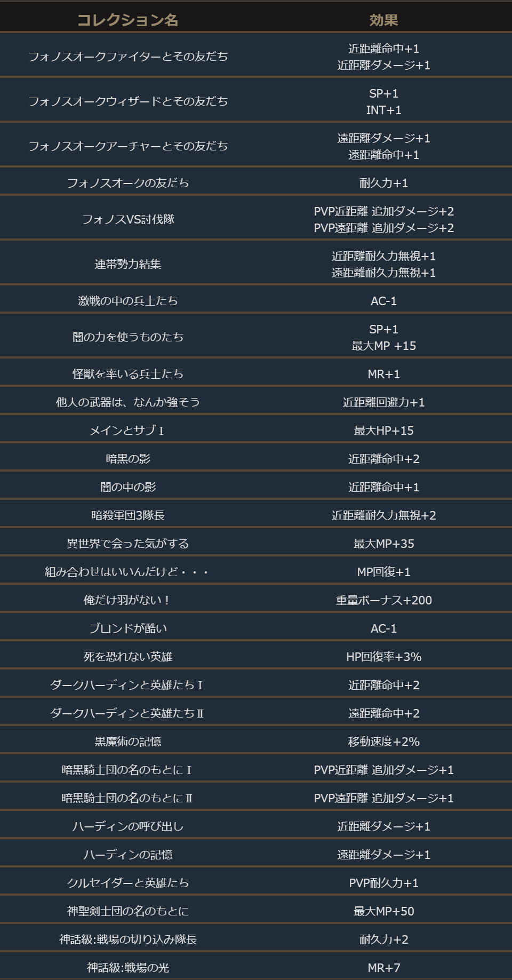Viewport: 512px width, 980px height.
Task: Click the フォノスオークウィザードとその友だち row name
Action: click(128, 101)
